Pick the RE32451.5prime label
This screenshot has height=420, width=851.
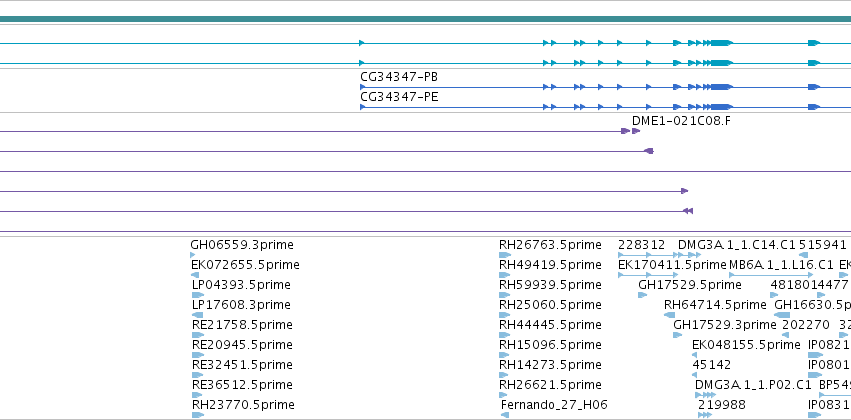tap(242, 365)
